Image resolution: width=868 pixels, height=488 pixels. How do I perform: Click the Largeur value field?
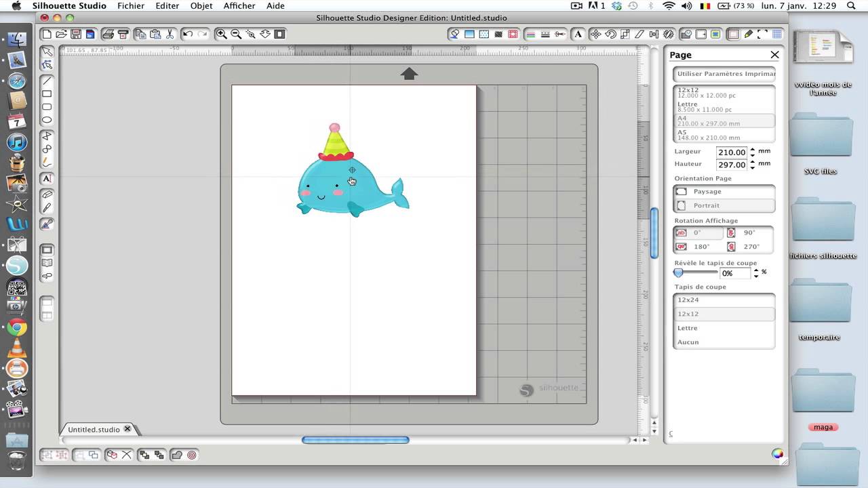[732, 152]
